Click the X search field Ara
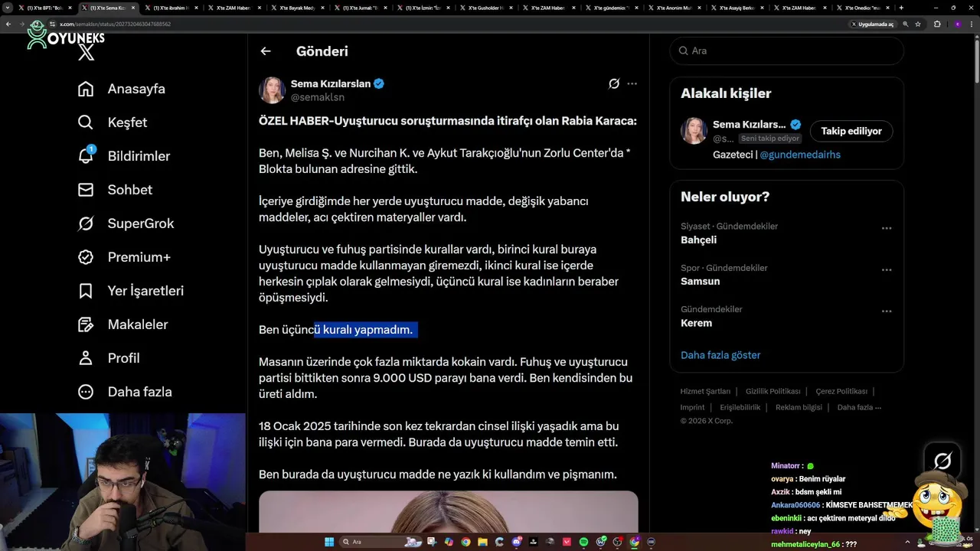This screenshot has width=980, height=551. pos(786,51)
